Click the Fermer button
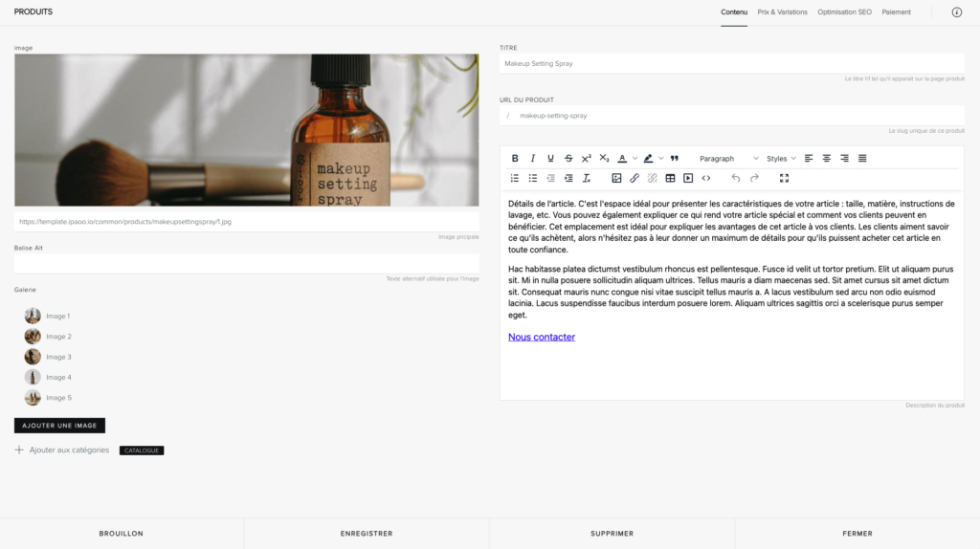The width and height of the screenshot is (980, 549). pos(857,534)
